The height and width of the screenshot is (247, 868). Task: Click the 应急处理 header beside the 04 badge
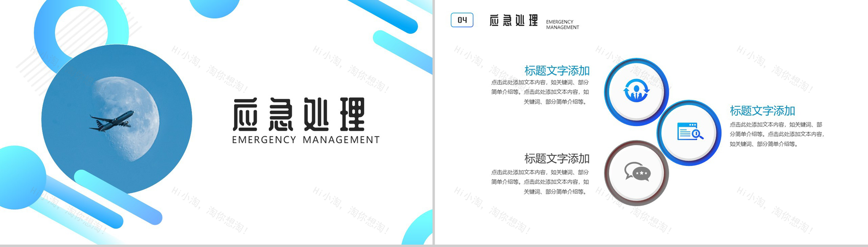coord(514,21)
